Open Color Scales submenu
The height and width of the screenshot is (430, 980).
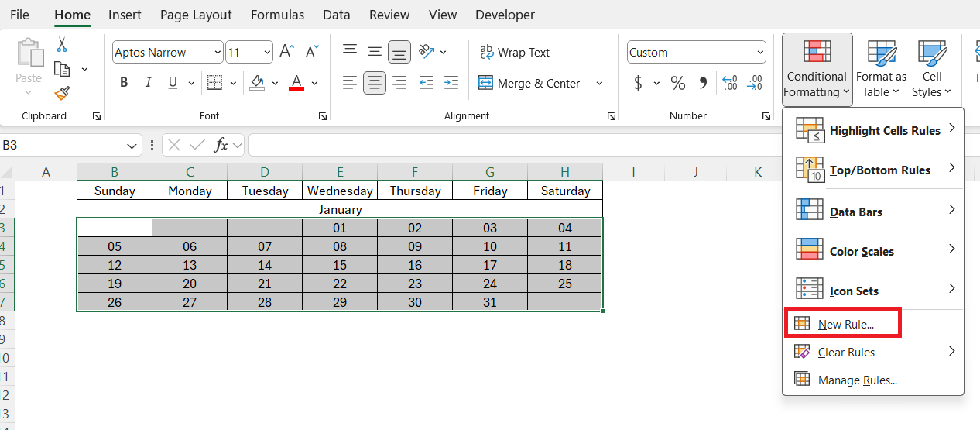pyautogui.click(x=873, y=251)
